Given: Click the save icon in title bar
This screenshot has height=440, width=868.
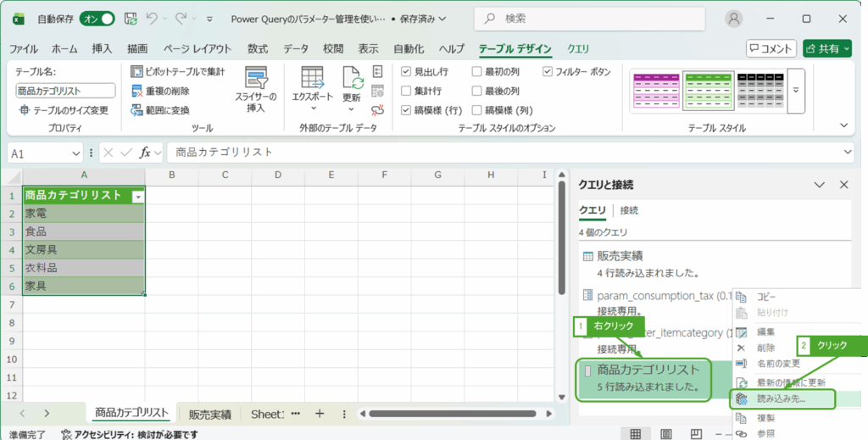Looking at the screenshot, I should point(131,18).
